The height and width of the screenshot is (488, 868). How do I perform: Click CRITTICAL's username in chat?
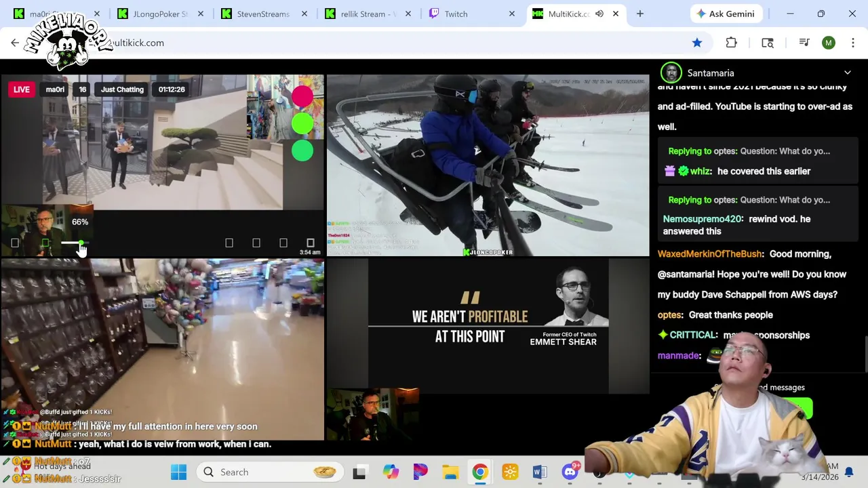693,335
